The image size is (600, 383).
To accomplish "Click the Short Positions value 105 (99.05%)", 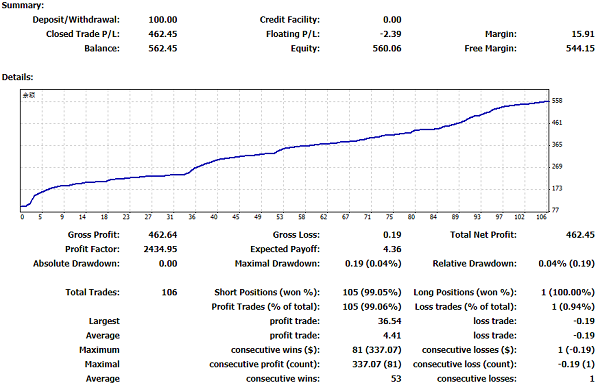I will (372, 292).
